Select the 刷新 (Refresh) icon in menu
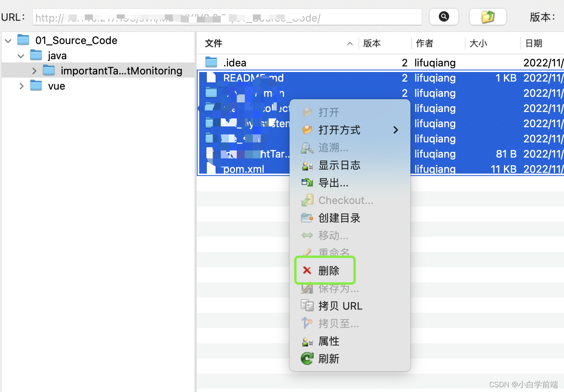The height and width of the screenshot is (392, 564). [x=307, y=358]
